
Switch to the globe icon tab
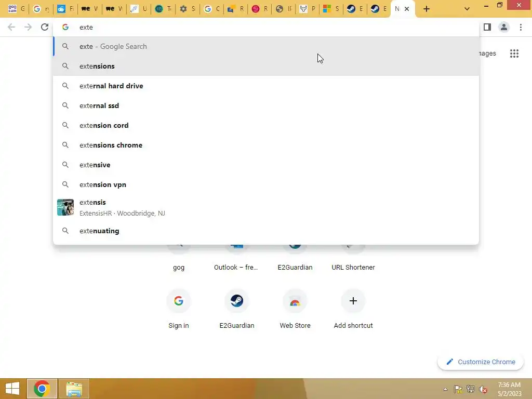click(283, 9)
